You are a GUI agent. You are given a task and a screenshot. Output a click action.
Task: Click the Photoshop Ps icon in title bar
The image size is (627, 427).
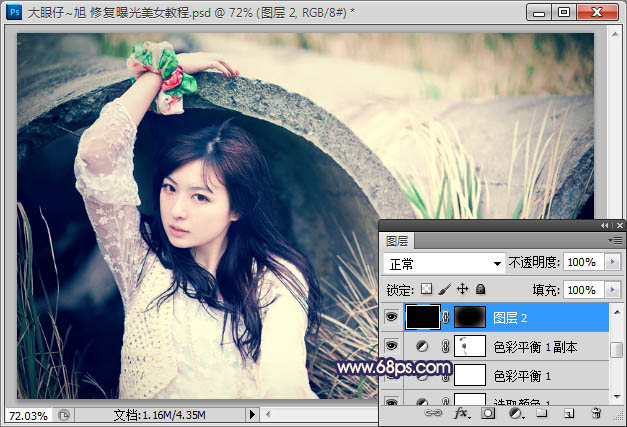coord(14,12)
